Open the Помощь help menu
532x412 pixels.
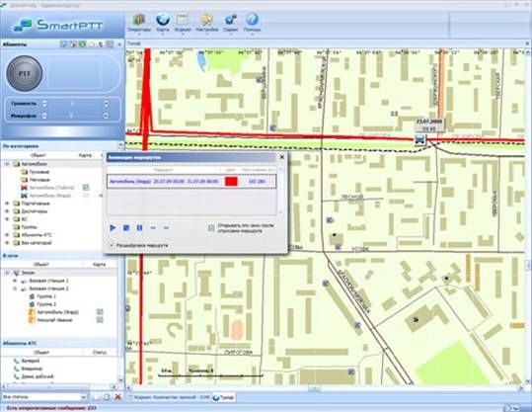[x=252, y=23]
